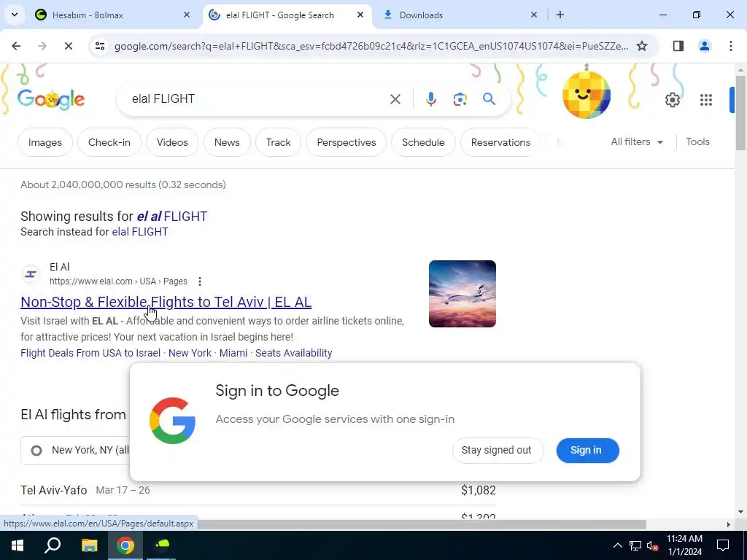This screenshot has width=747, height=560.
Task: Click the $1,082 price
Action: [x=479, y=490]
